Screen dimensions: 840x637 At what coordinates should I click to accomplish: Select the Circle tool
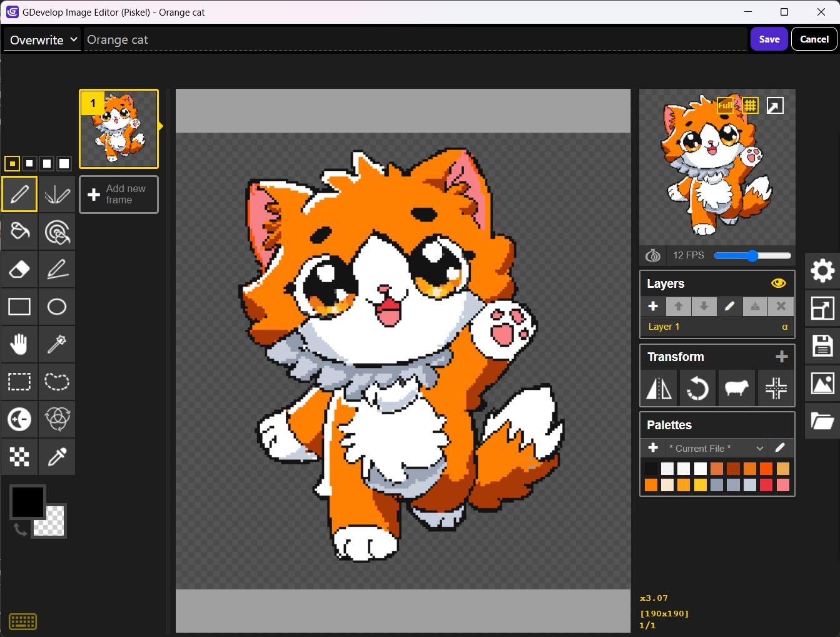pyautogui.click(x=57, y=307)
